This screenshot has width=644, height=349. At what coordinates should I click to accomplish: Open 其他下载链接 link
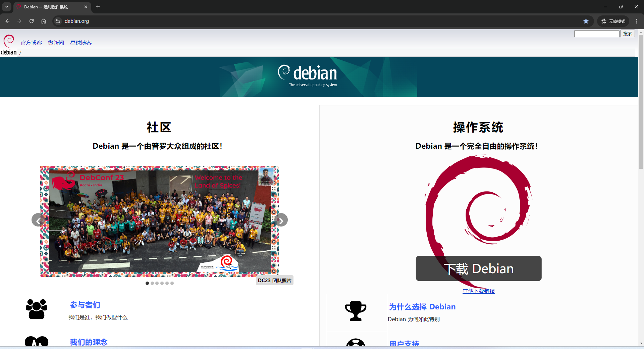(479, 291)
